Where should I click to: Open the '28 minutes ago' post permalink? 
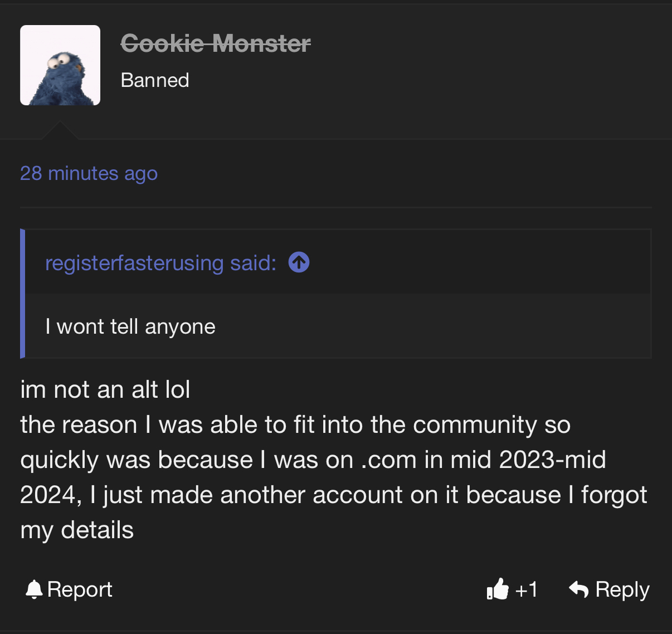coord(89,173)
